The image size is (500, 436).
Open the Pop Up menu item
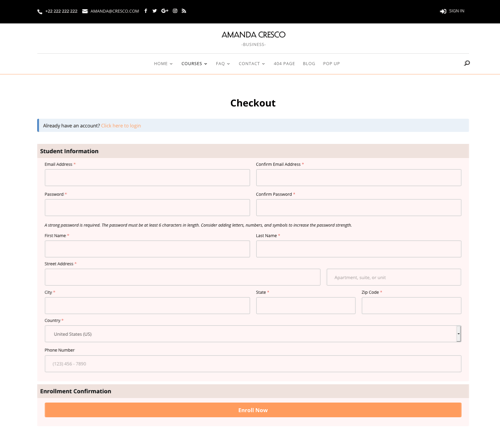[x=331, y=63]
